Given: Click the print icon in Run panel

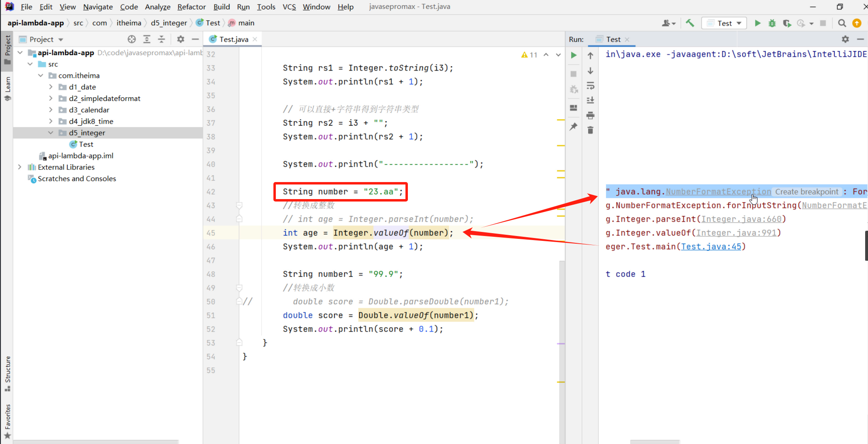Looking at the screenshot, I should (x=591, y=116).
